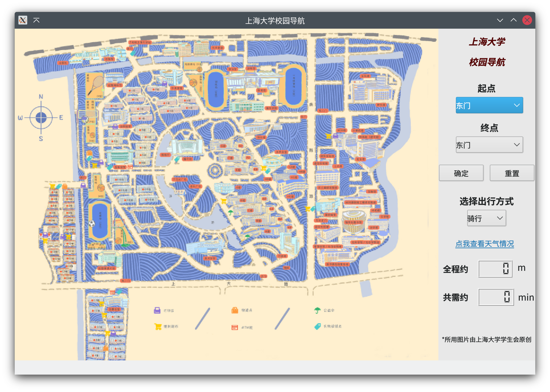Click the 失物招领点 lost-and-found tag icon

point(317,327)
